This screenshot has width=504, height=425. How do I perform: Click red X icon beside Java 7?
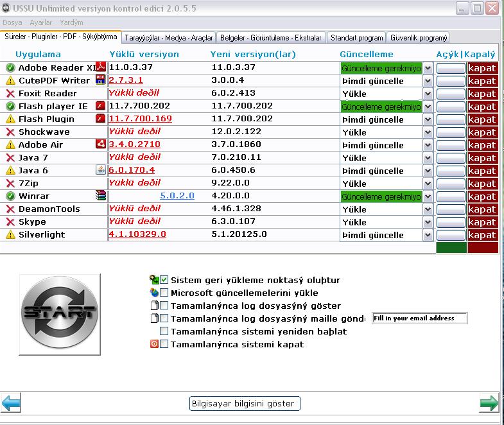coord(11,158)
